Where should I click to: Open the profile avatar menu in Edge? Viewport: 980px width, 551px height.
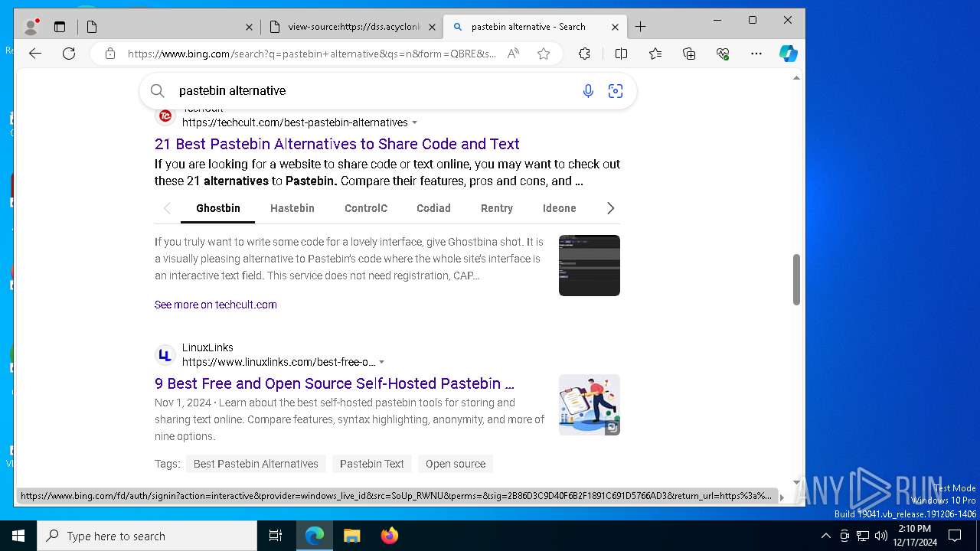pyautogui.click(x=31, y=27)
